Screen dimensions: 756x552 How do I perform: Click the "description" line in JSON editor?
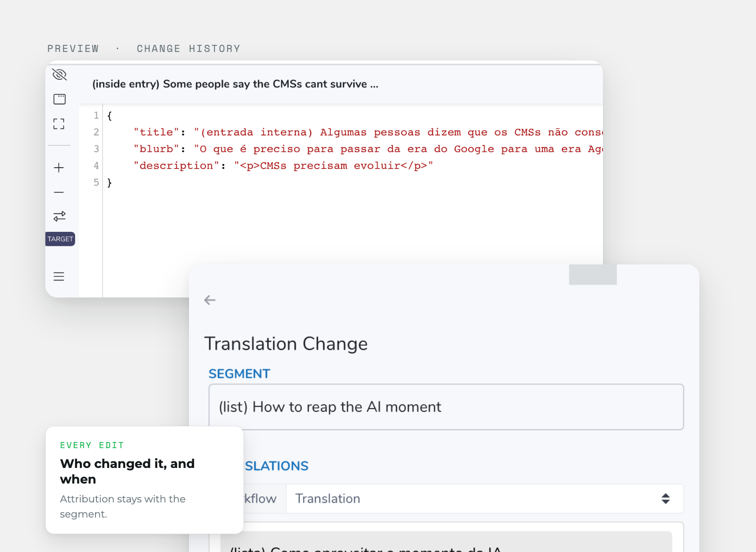pos(283,166)
